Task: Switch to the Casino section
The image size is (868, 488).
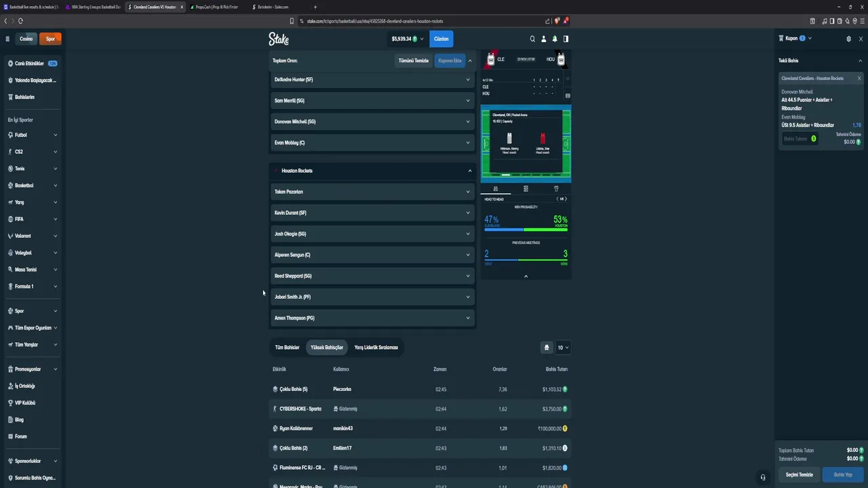Action: point(26,39)
